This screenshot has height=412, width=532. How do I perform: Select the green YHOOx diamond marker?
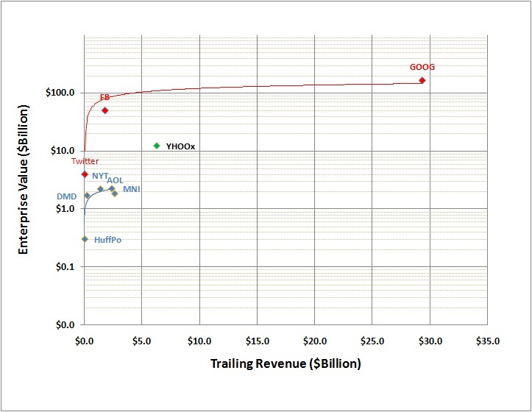point(157,146)
